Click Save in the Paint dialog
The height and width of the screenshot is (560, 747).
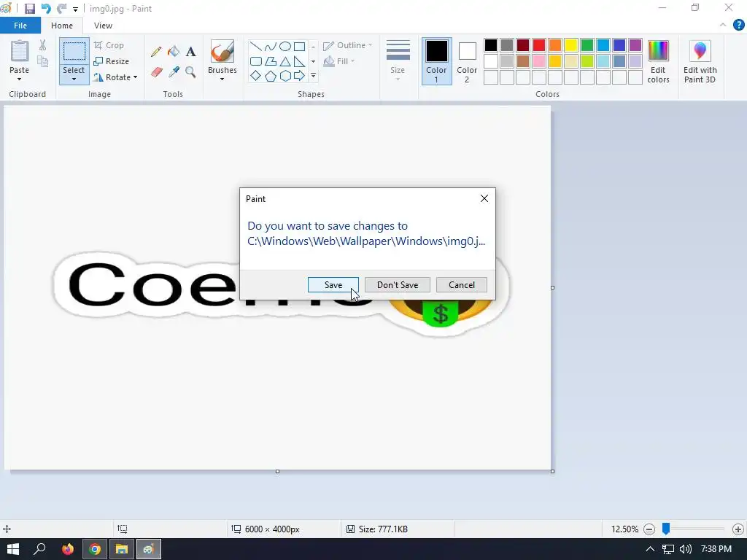click(x=333, y=285)
